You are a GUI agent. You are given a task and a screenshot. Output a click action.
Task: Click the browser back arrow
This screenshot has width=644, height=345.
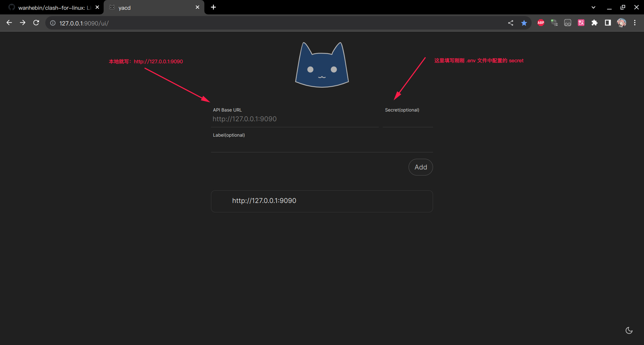(9, 23)
